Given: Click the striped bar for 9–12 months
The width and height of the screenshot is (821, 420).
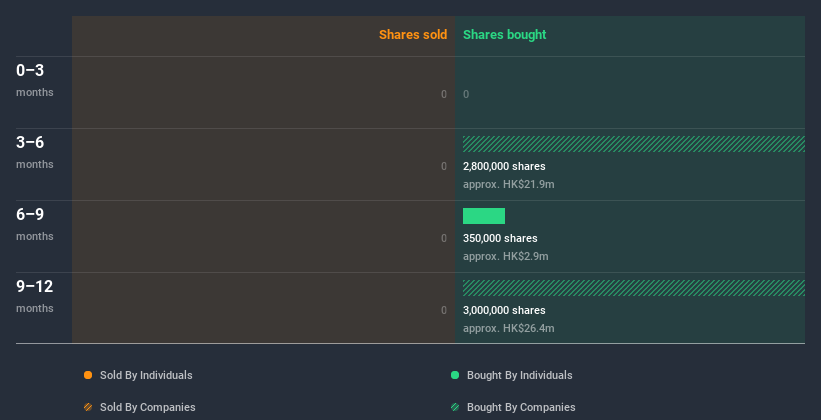Looking at the screenshot, I should (x=634, y=288).
